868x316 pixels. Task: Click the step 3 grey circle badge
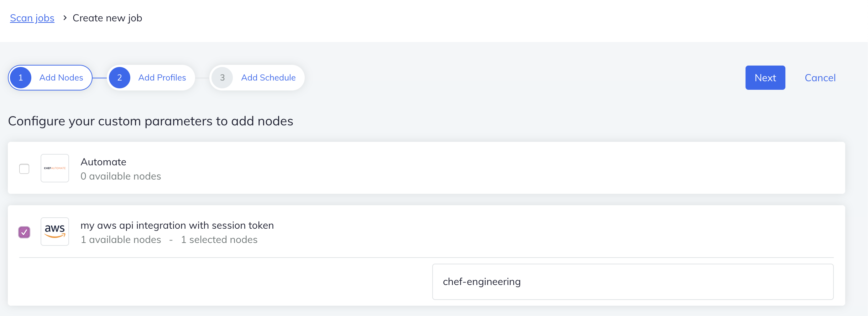click(222, 78)
